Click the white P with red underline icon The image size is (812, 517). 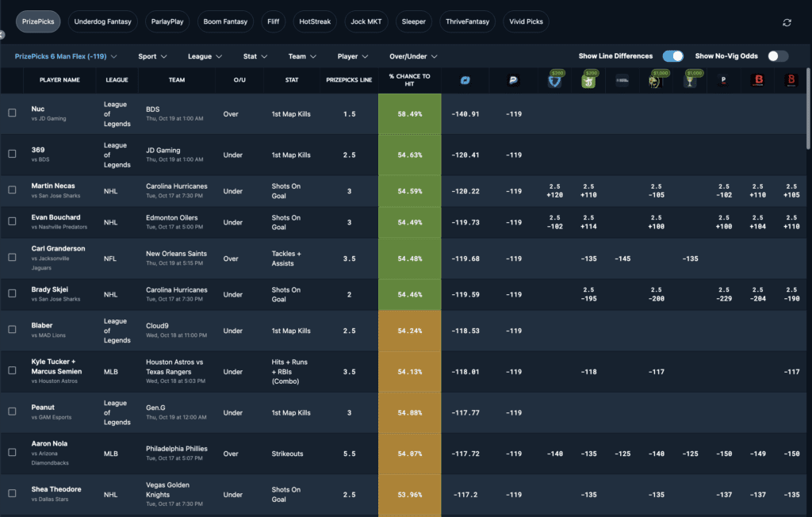point(723,80)
